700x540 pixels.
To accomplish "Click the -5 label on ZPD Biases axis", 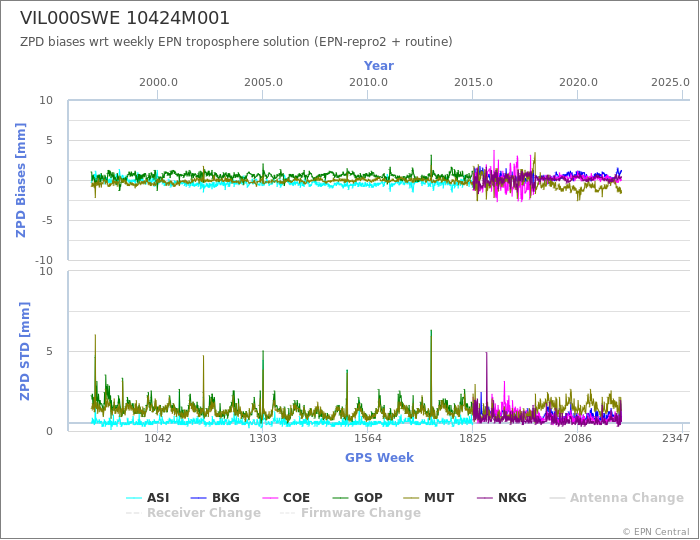I will tap(46, 220).
